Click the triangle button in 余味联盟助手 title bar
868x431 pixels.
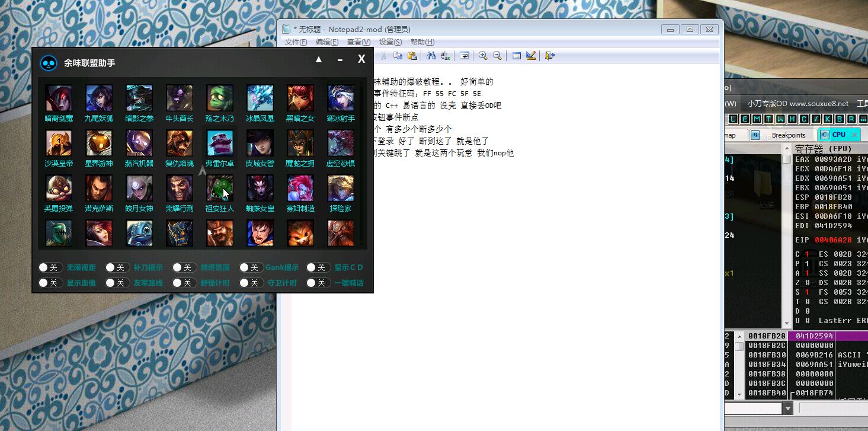tap(319, 59)
